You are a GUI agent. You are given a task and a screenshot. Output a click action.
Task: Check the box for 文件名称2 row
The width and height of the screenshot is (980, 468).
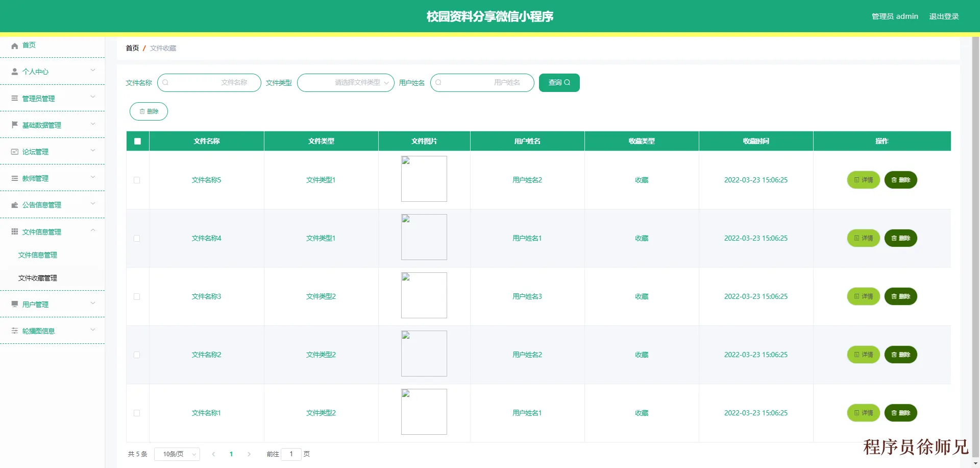point(137,355)
